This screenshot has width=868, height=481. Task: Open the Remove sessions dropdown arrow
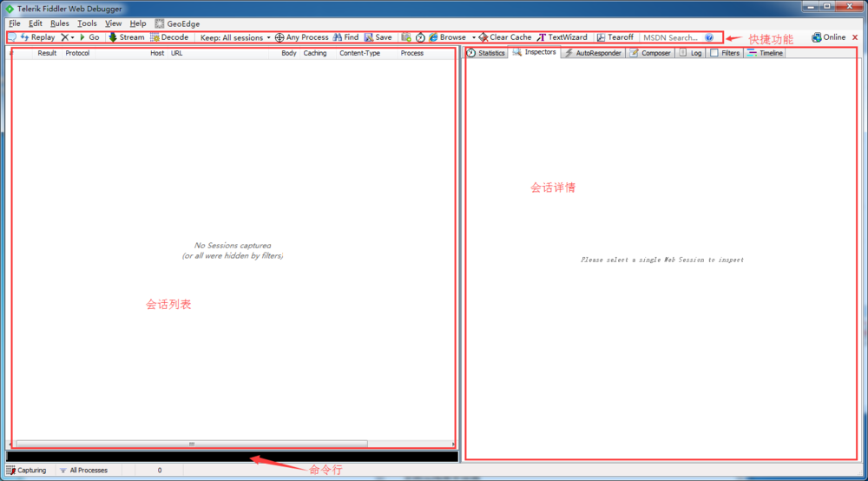(73, 37)
